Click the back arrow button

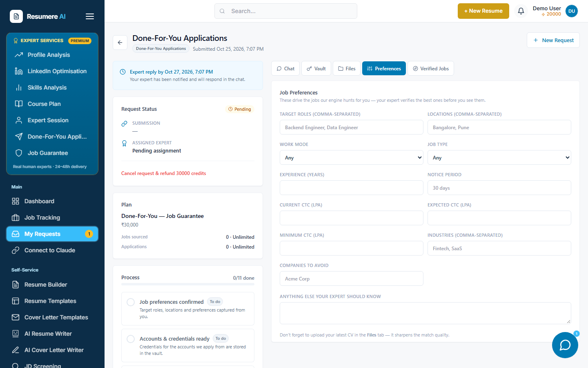click(x=120, y=43)
